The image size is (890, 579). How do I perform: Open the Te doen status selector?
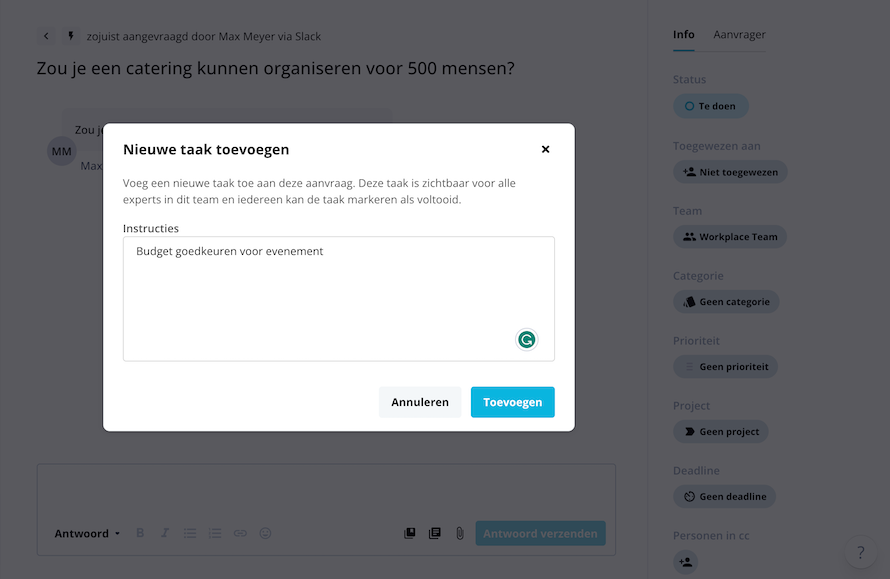[711, 106]
